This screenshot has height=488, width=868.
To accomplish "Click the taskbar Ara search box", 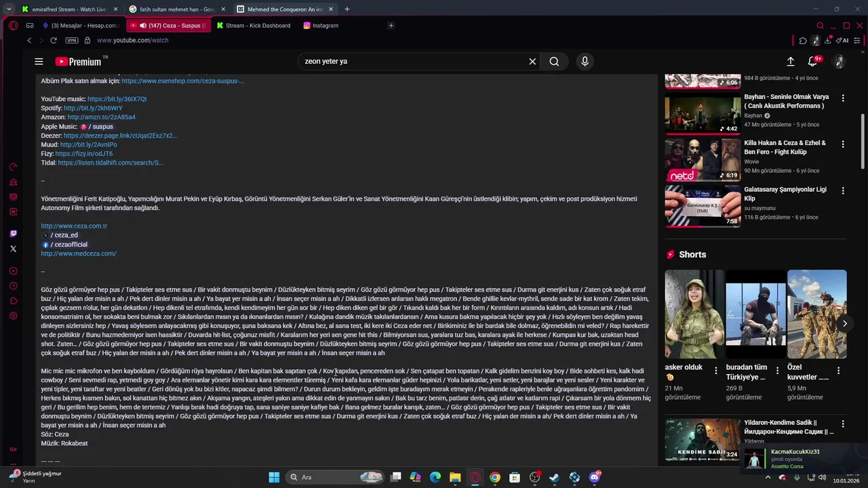I will [x=335, y=477].
